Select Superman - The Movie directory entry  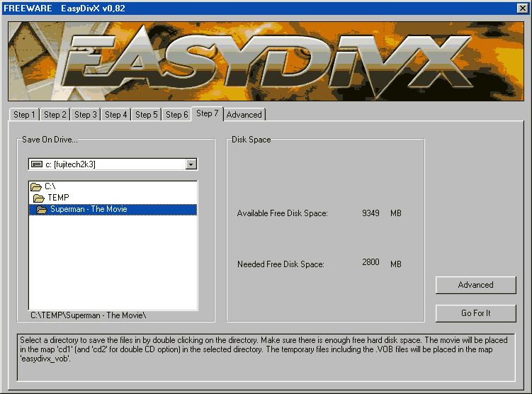tap(89, 210)
